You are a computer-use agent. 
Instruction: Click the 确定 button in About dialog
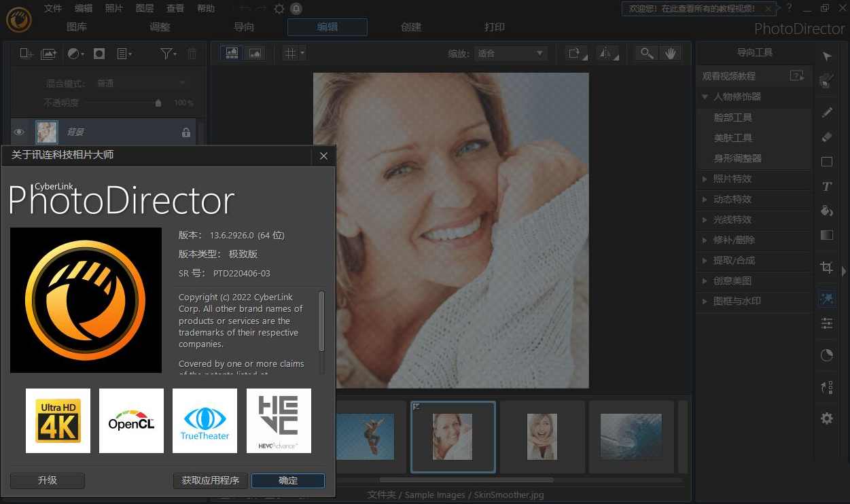tap(288, 480)
